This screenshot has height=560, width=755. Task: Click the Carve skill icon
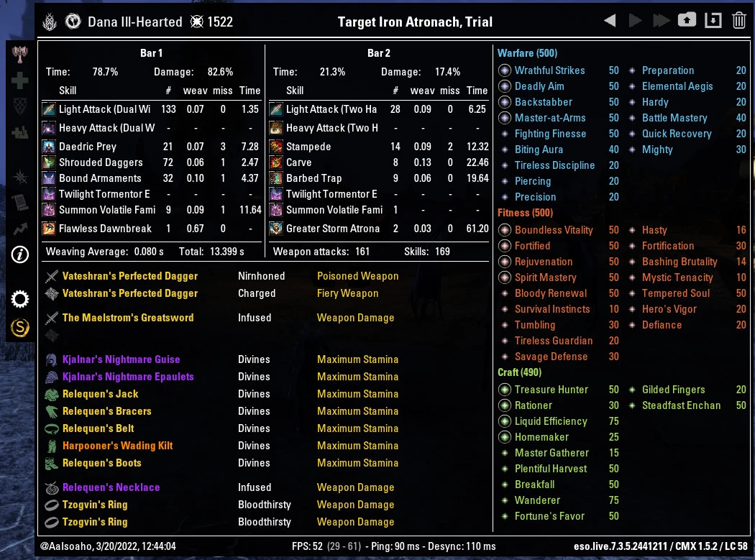pos(276,162)
